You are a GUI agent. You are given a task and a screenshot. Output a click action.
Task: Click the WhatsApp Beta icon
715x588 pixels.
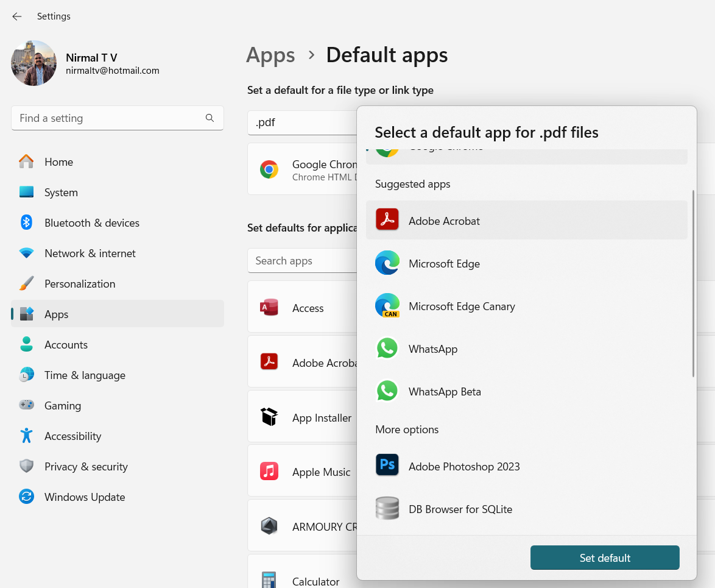point(387,391)
